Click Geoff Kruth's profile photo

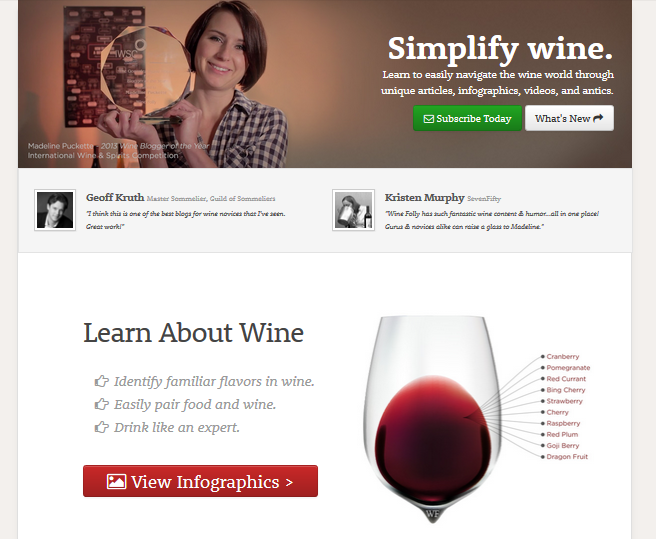pos(55,210)
